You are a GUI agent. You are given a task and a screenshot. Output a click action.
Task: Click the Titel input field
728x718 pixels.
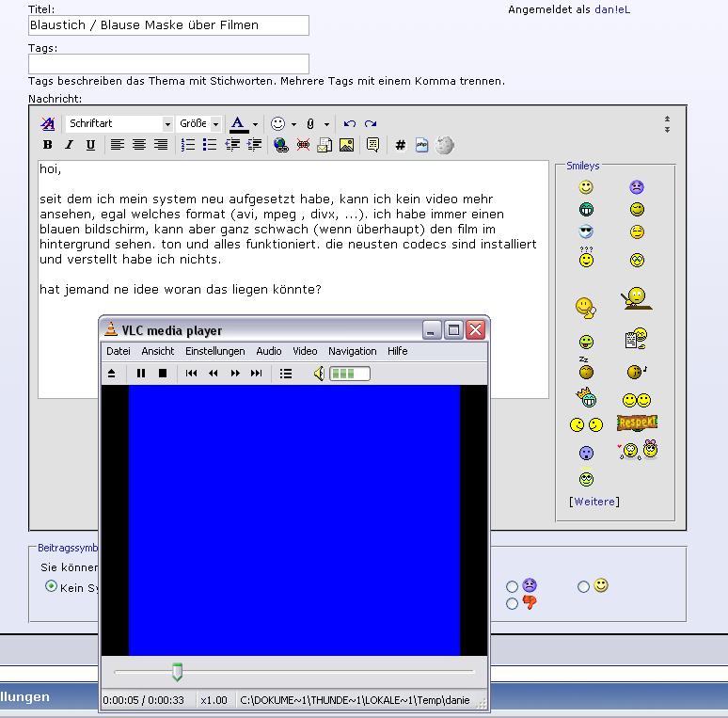tap(168, 25)
